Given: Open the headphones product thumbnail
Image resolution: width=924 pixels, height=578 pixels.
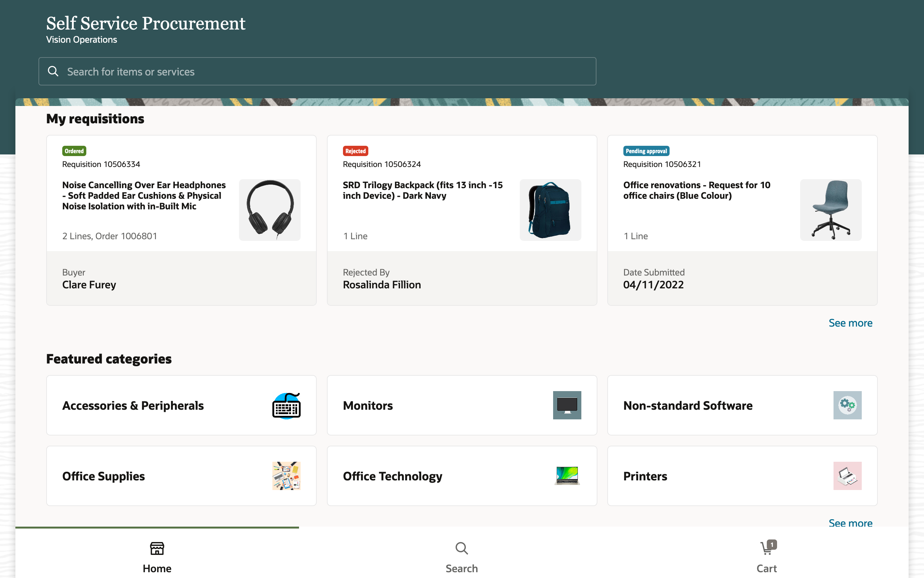Looking at the screenshot, I should tap(269, 210).
